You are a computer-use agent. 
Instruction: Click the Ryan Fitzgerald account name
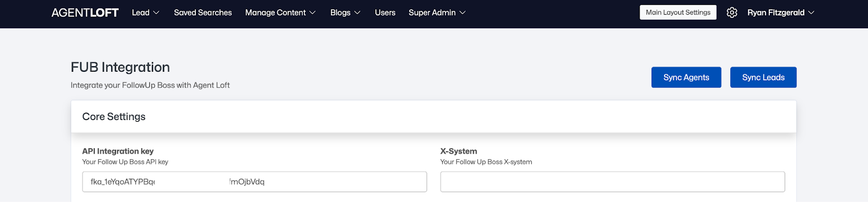[776, 12]
